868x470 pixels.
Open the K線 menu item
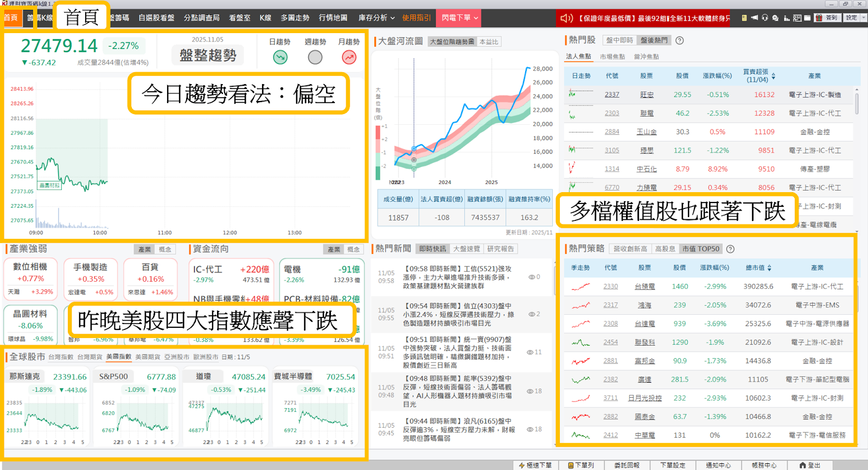click(x=265, y=18)
